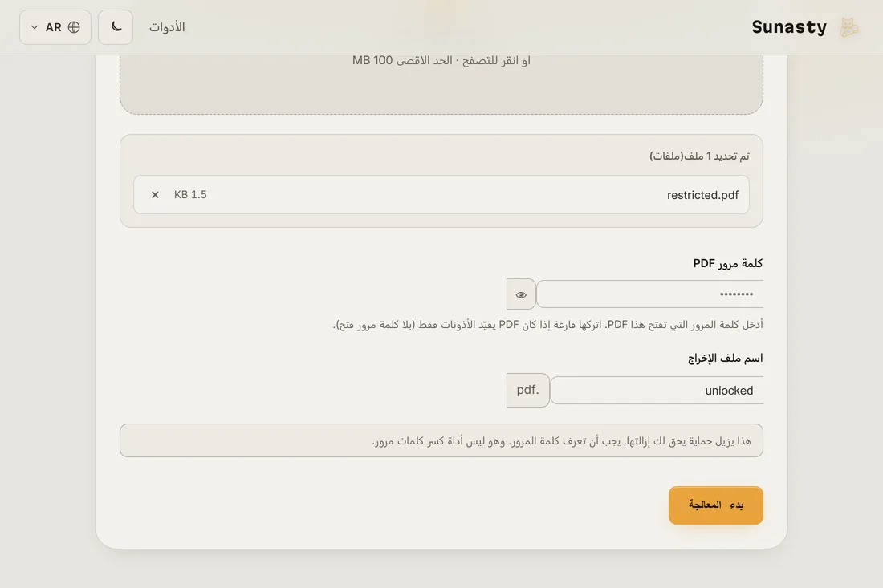Viewport: 883px width, 588px height.
Task: Click the كلمة مرور PDF label
Action: [x=727, y=263]
